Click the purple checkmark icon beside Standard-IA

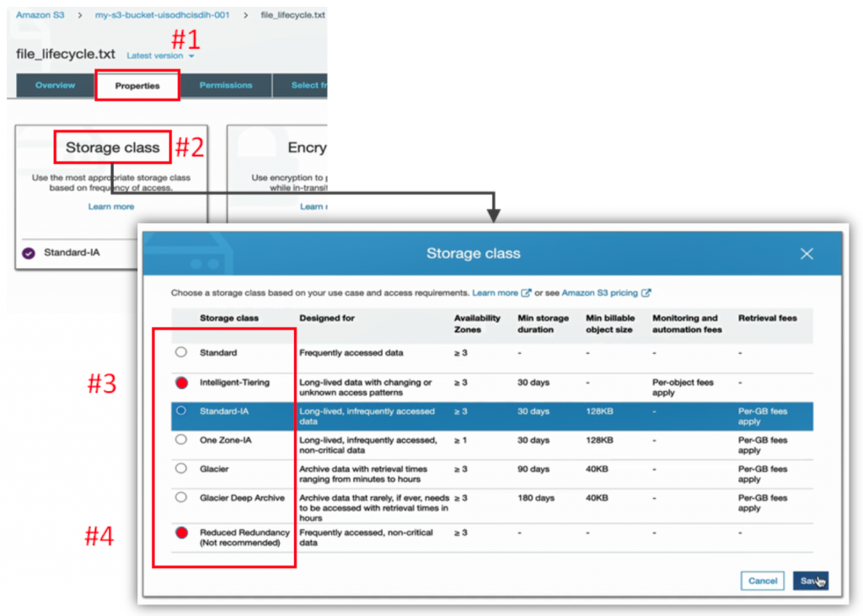[x=29, y=254]
